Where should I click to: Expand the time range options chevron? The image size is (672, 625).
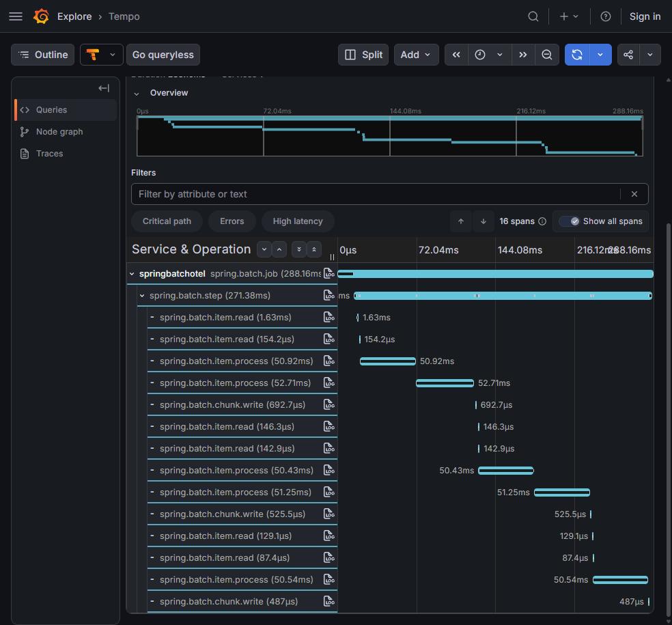(500, 55)
